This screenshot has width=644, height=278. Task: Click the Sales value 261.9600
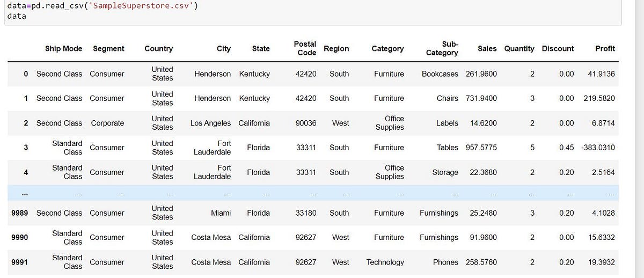click(x=482, y=74)
